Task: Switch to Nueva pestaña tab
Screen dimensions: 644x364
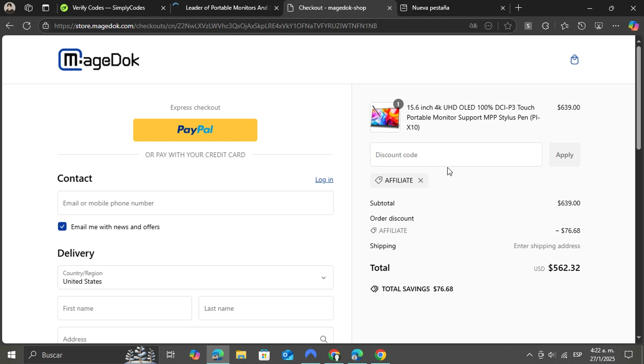Action: 453,8
